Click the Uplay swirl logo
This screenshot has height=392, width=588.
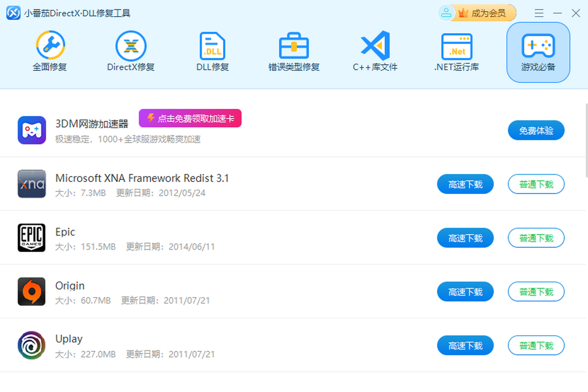(31, 346)
